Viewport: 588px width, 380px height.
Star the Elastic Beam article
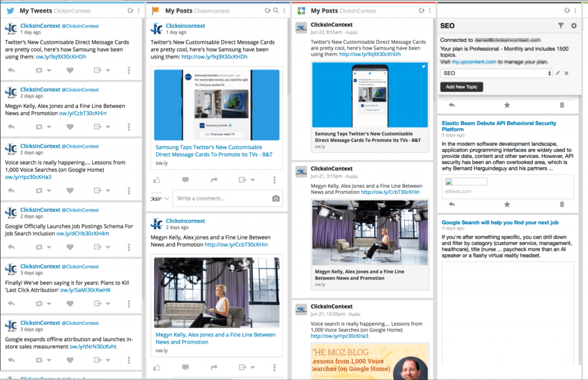[x=507, y=204]
